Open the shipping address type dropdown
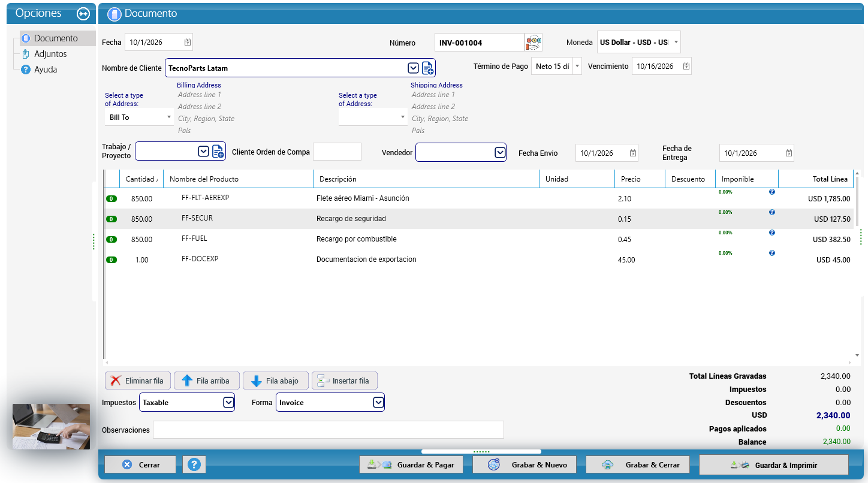The image size is (868, 483). pyautogui.click(x=403, y=117)
